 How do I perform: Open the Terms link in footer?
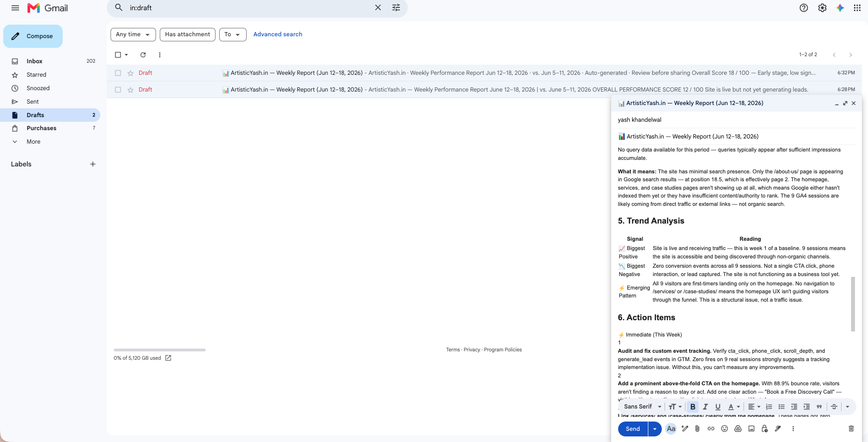(453, 350)
